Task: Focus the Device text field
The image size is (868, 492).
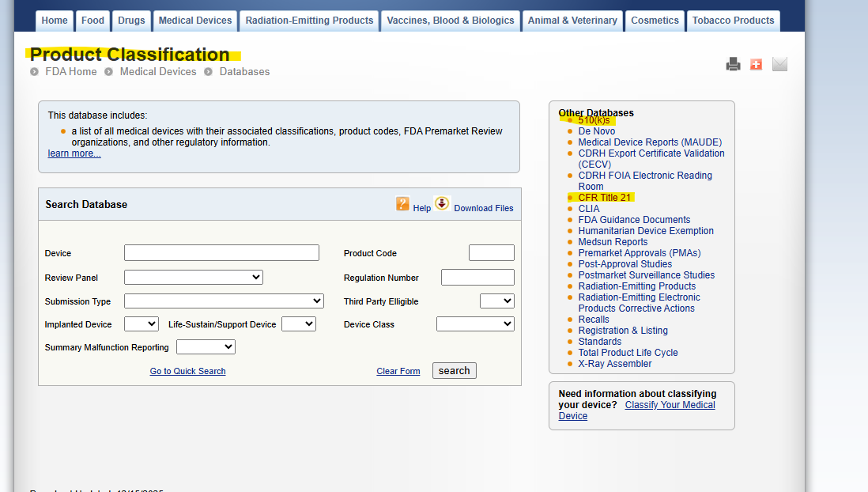Action: click(x=221, y=252)
